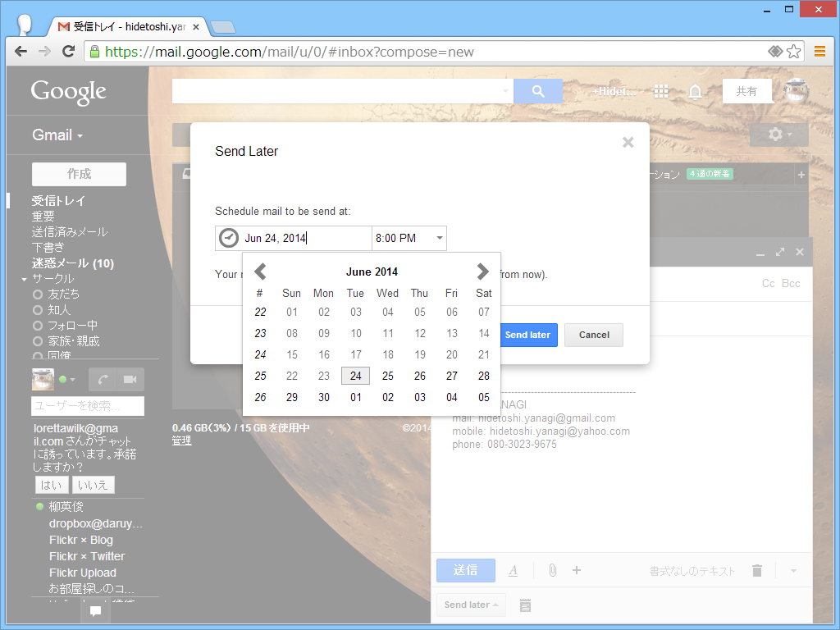Viewport: 840px width, 630px height.
Task: Decline chat invite with いいえ
Action: point(94,486)
